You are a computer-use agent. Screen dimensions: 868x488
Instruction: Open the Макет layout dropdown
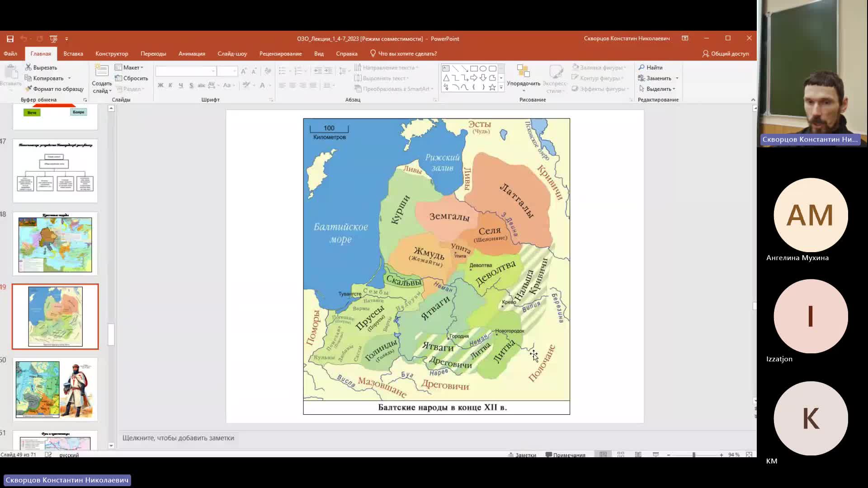[x=129, y=67]
